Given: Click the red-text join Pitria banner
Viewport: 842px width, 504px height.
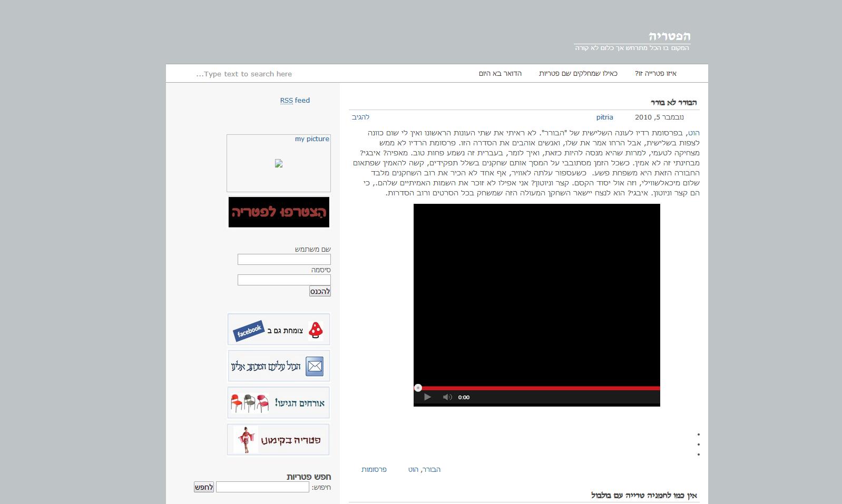Looking at the screenshot, I should tap(279, 212).
